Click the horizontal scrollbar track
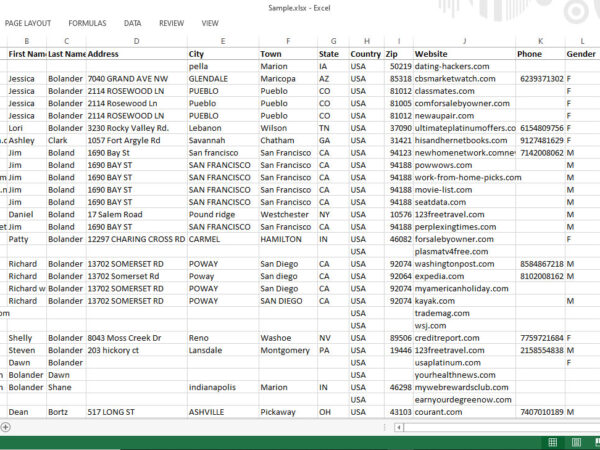 pos(501,427)
